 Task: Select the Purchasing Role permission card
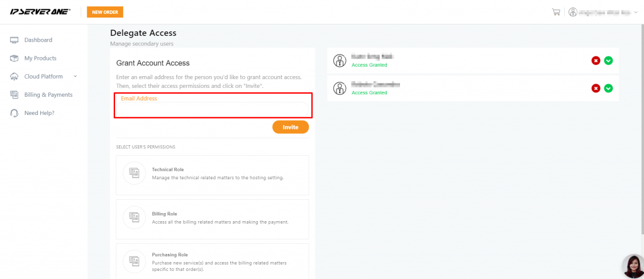(213, 261)
